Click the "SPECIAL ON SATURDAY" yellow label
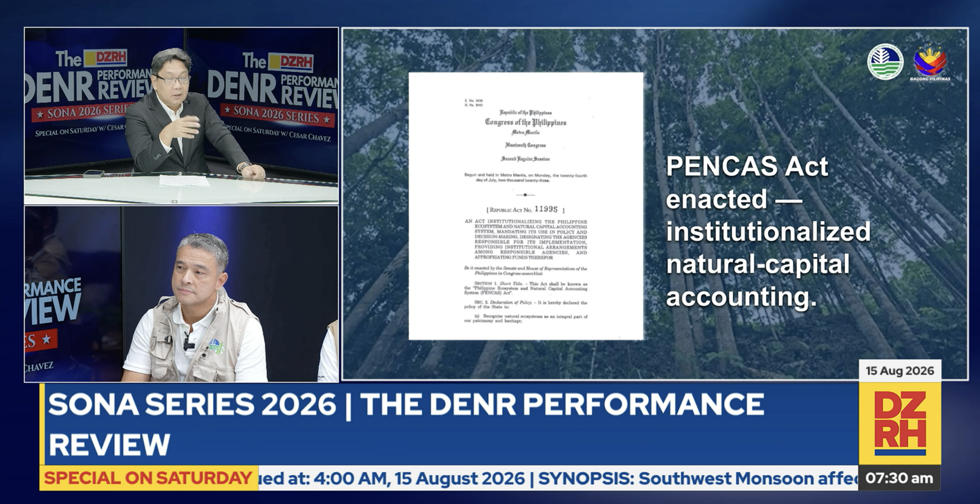Screen dimensions: 980x504 148,478
